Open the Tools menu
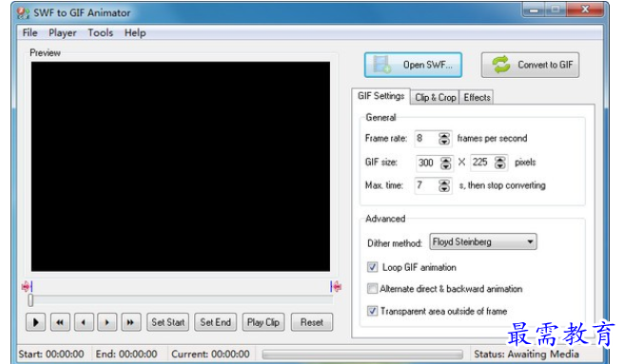Viewport: 623px width, 364px height. (x=101, y=32)
